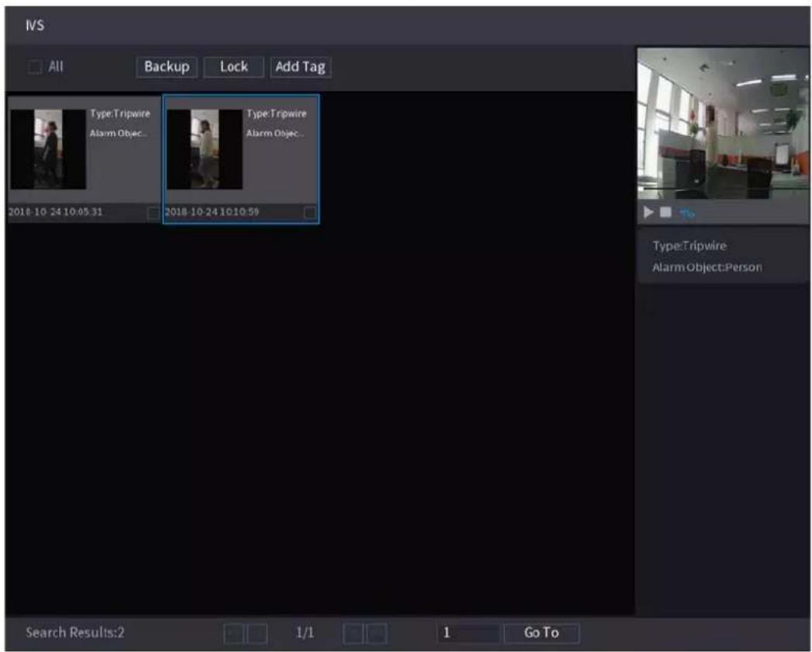812x652 pixels.
Task: Go to the next results page
Action: (x=354, y=633)
